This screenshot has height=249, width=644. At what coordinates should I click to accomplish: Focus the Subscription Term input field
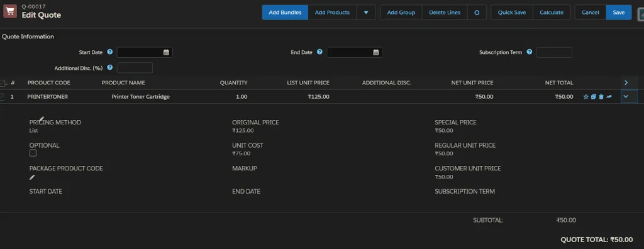point(554,52)
